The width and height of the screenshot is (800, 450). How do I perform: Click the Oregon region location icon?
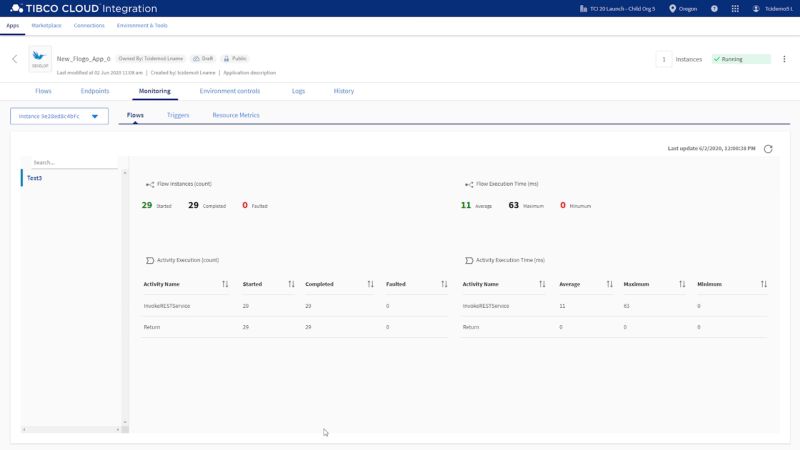point(672,8)
